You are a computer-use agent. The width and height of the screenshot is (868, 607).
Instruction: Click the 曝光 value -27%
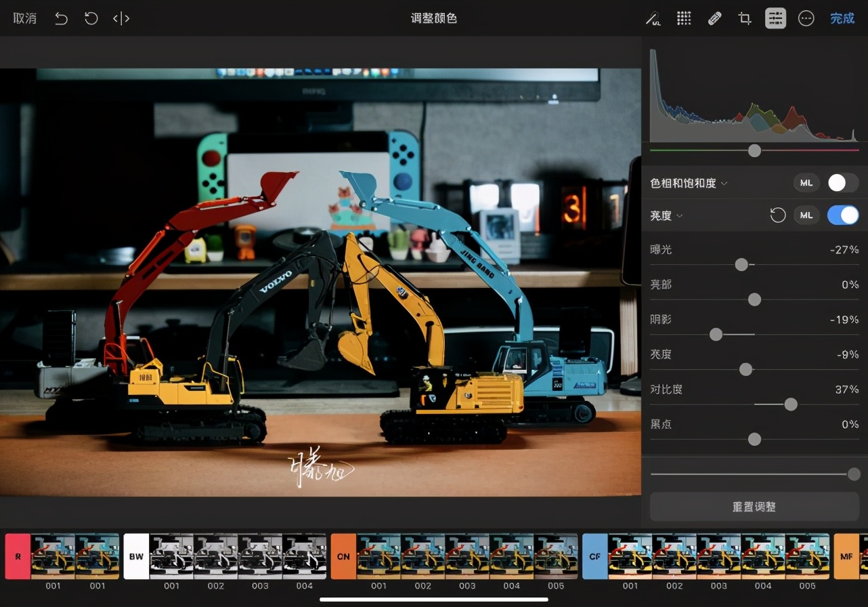tap(844, 249)
